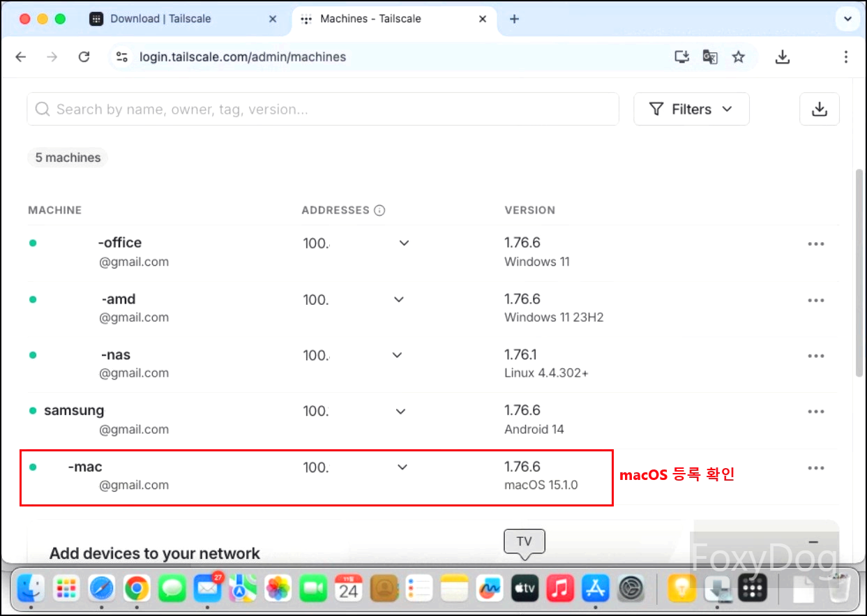Open a new browser tab

point(514,19)
